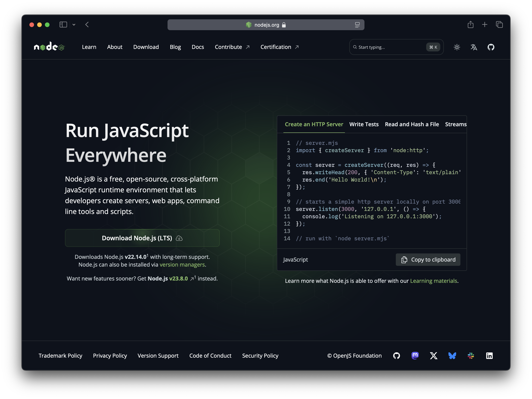
Task: Open the About menu item
Action: coord(115,47)
